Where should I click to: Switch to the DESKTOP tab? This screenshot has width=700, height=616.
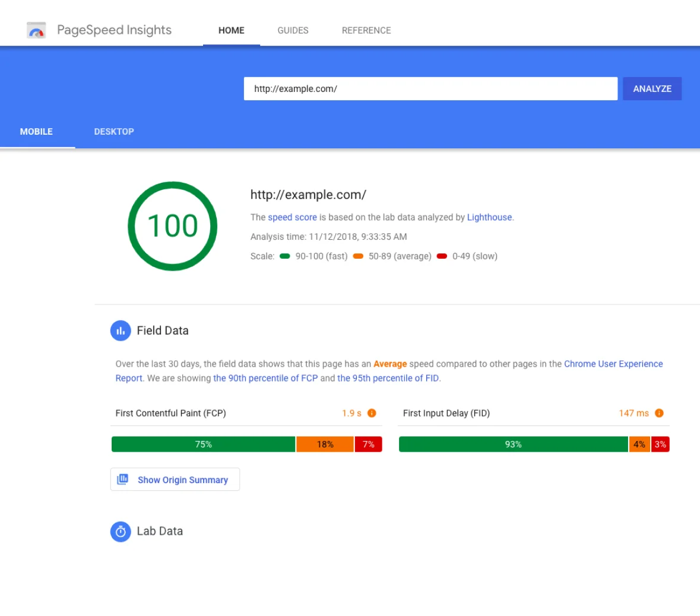coord(113,131)
